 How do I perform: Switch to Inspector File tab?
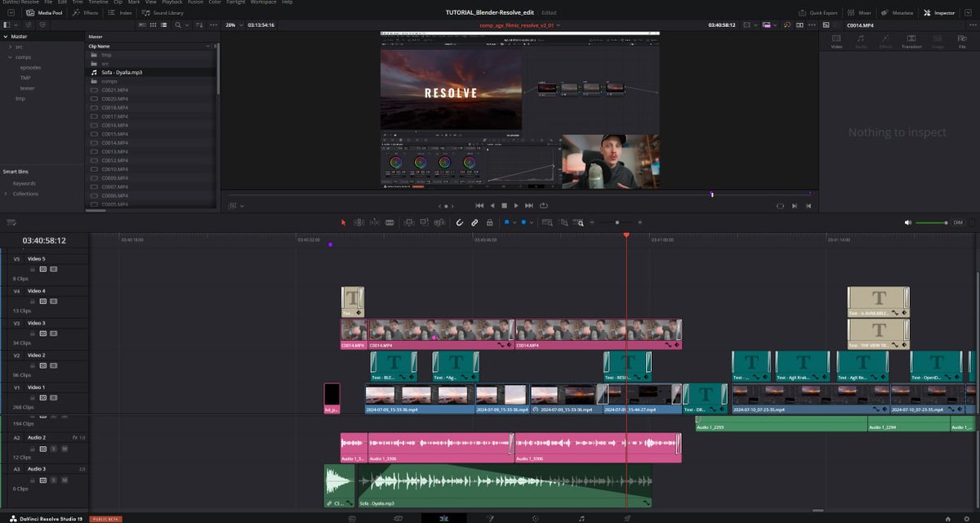[962, 41]
